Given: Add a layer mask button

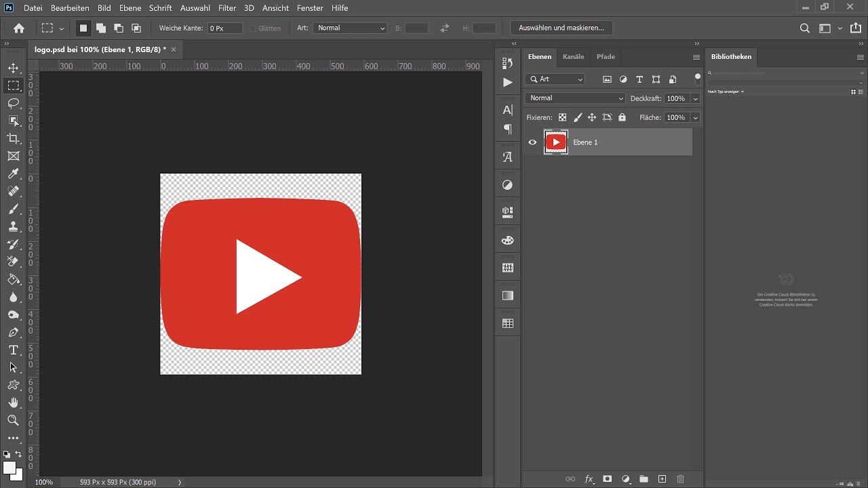Looking at the screenshot, I should tap(608, 479).
